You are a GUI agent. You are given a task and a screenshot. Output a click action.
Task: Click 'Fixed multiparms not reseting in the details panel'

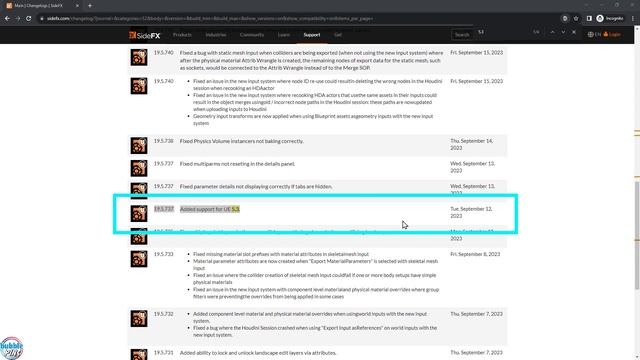coord(237,164)
